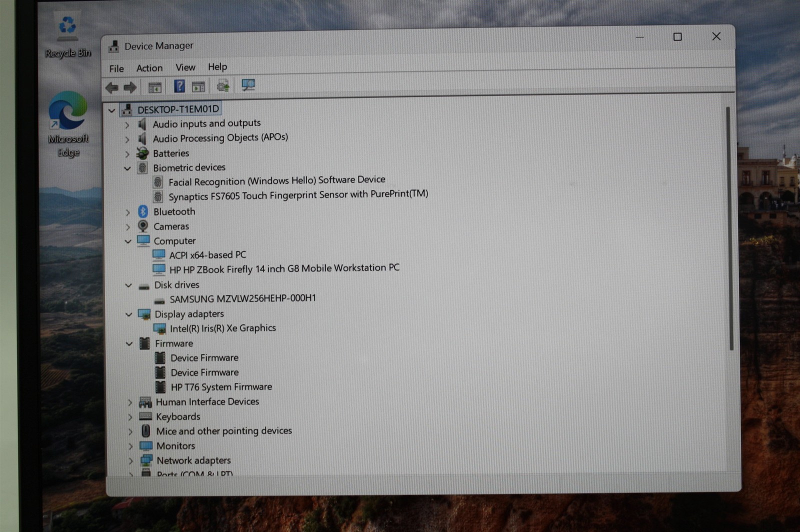Open the Action menu
The image size is (800, 532).
tap(149, 68)
